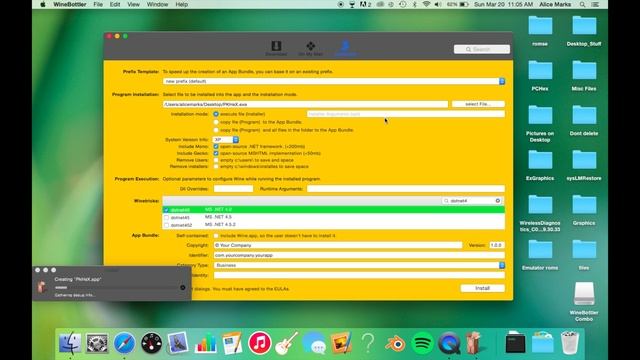Launch iTunes from the Dock
Screen dimensions: 640x360
[x=260, y=343]
